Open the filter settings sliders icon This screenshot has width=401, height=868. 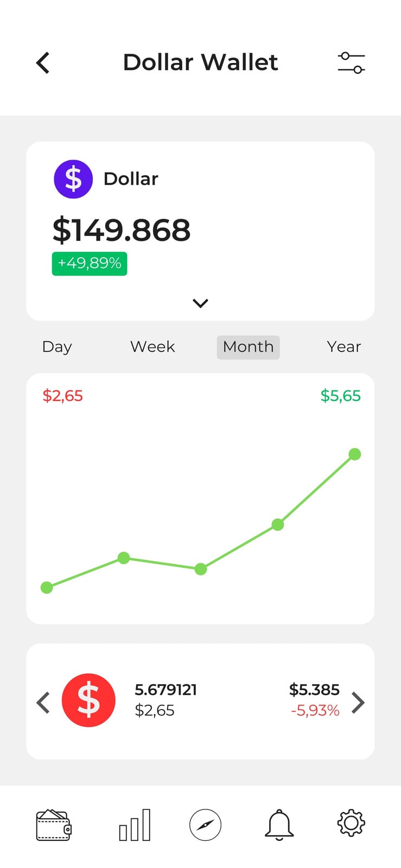click(x=351, y=63)
